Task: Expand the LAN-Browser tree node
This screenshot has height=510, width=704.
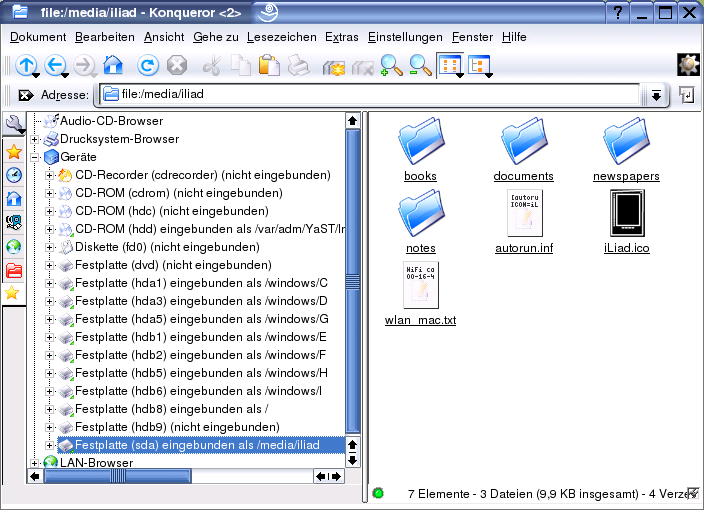Action: tap(35, 463)
